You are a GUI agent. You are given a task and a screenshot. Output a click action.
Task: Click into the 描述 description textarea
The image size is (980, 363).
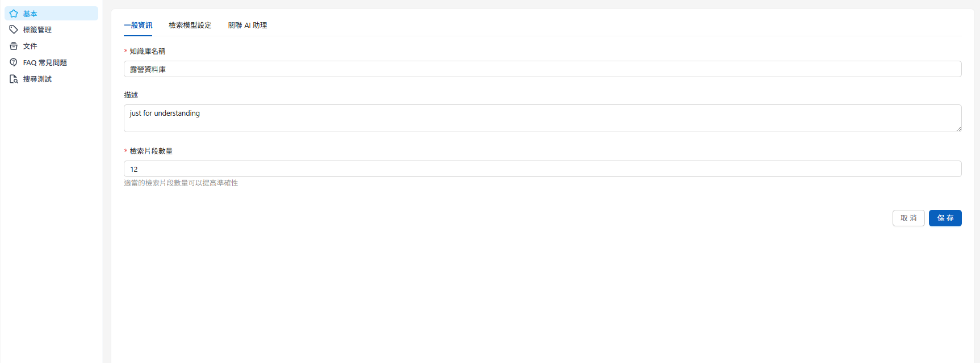542,118
